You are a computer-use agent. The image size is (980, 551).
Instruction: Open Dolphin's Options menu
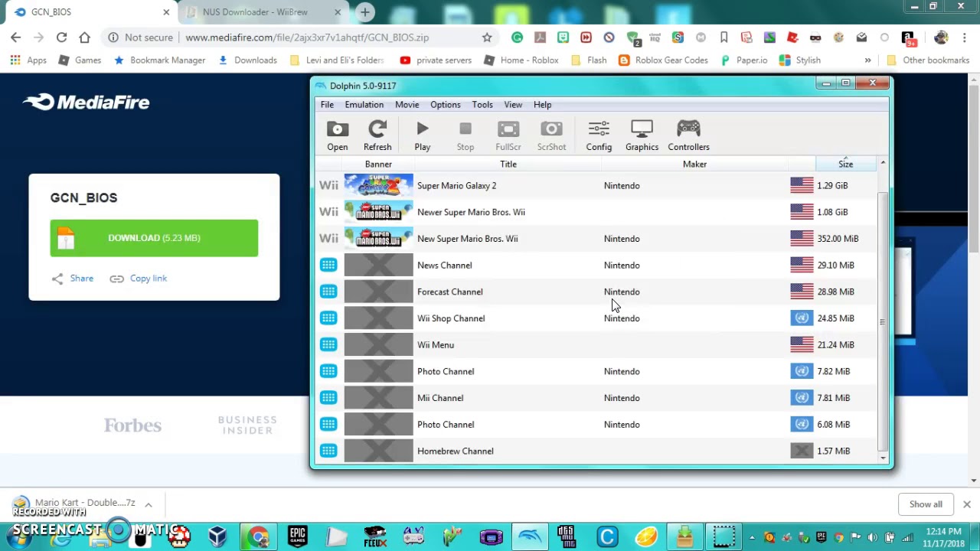pyautogui.click(x=445, y=104)
